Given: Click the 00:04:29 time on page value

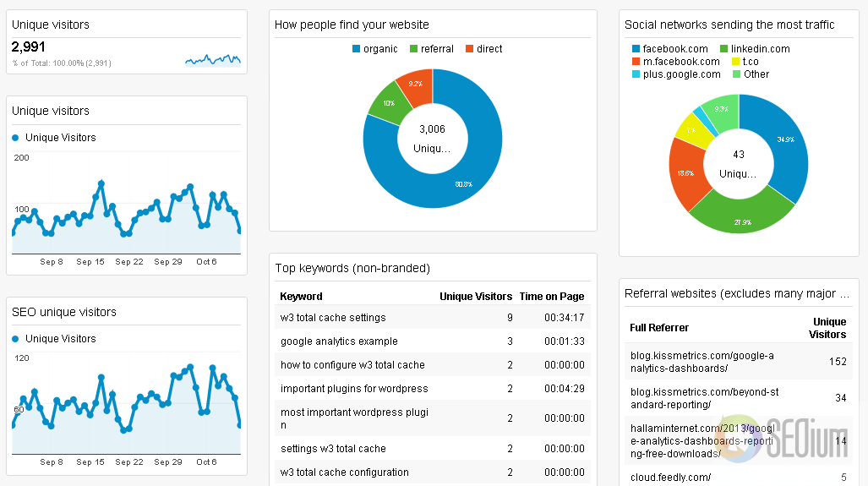Looking at the screenshot, I should click(x=564, y=389).
